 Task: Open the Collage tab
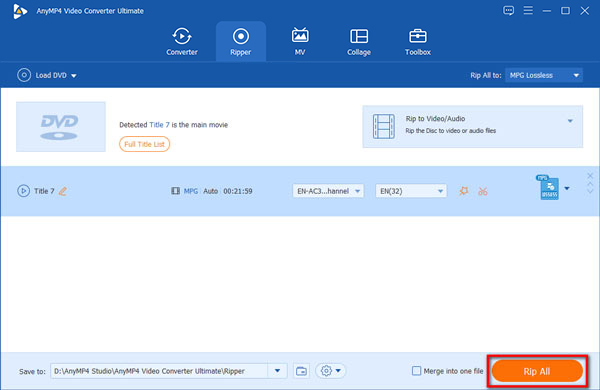pyautogui.click(x=359, y=41)
